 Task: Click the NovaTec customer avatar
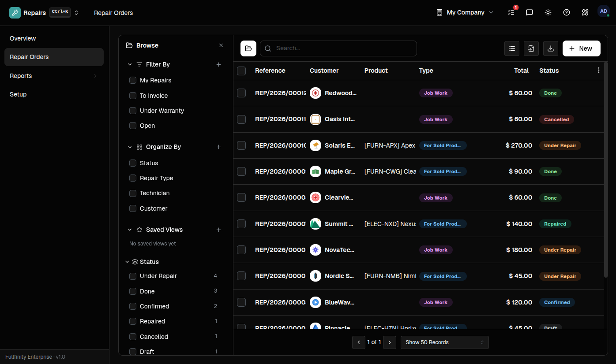tap(316, 250)
